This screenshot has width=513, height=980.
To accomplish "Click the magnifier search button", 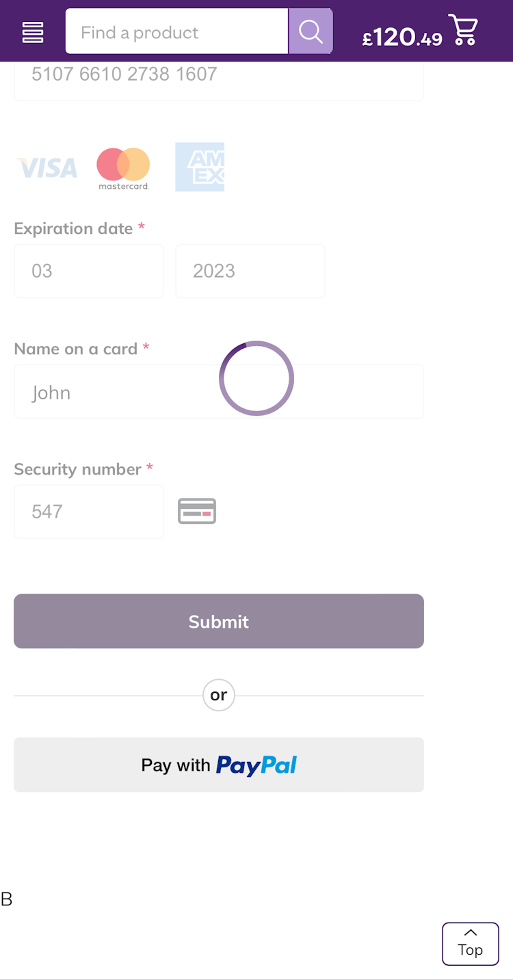I will coord(311,31).
